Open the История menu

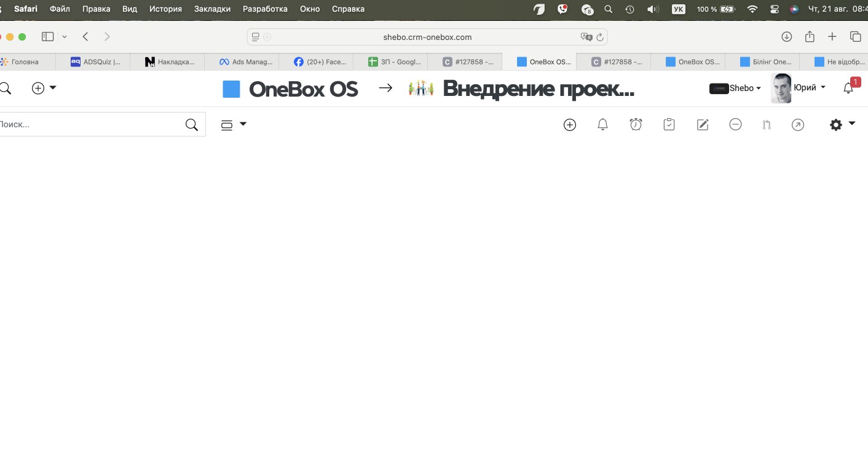(165, 9)
